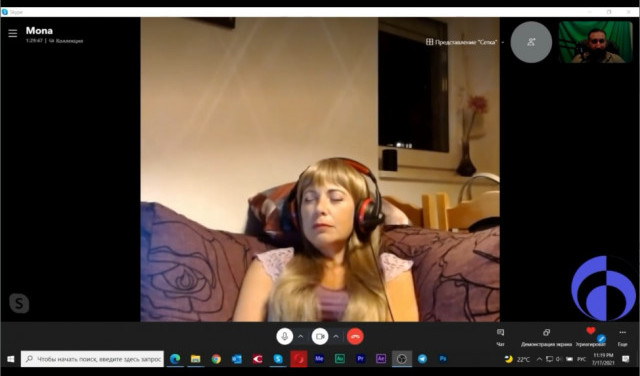Expand microphone audio options chevron

pyautogui.click(x=301, y=336)
